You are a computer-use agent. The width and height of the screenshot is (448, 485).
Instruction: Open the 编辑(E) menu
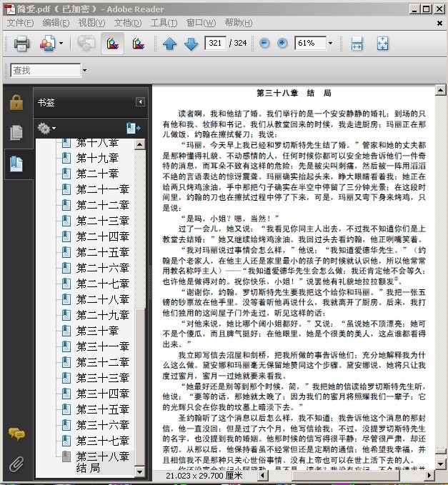(56, 23)
